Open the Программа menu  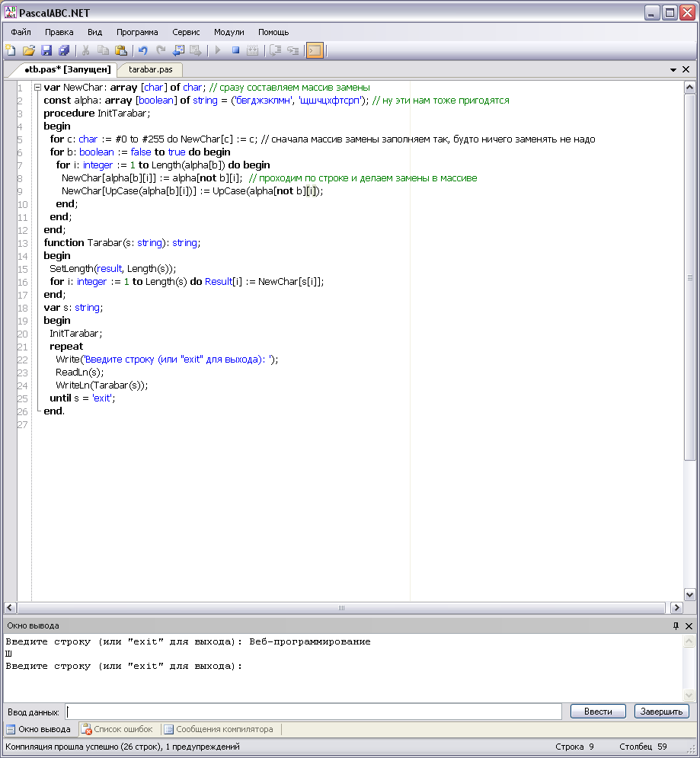(137, 32)
